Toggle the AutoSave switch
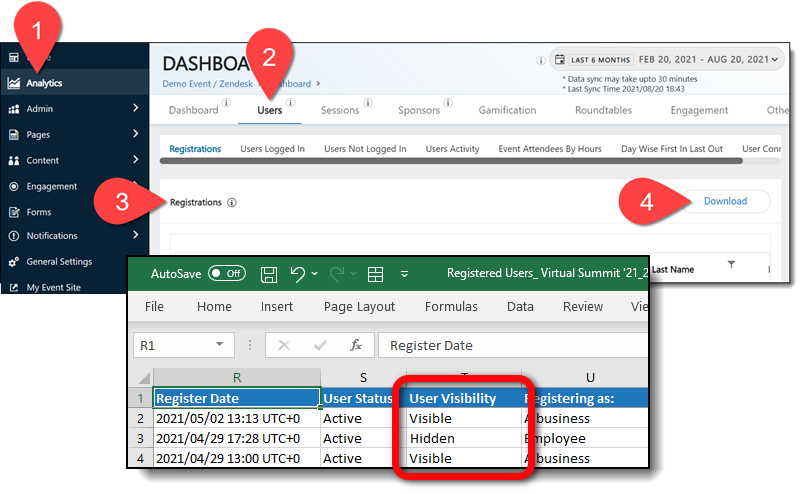This screenshot has height=494, width=801. click(x=227, y=274)
